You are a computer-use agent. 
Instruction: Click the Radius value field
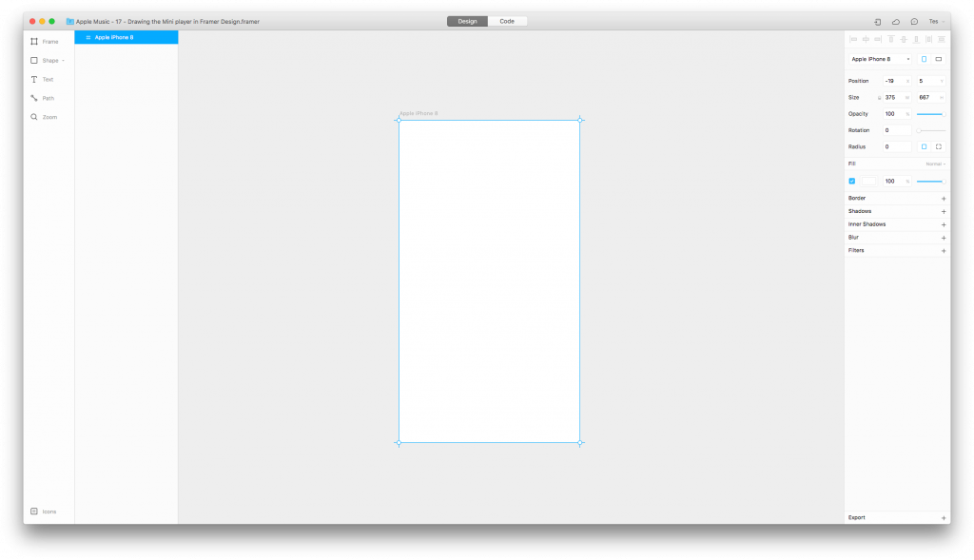[x=897, y=147]
